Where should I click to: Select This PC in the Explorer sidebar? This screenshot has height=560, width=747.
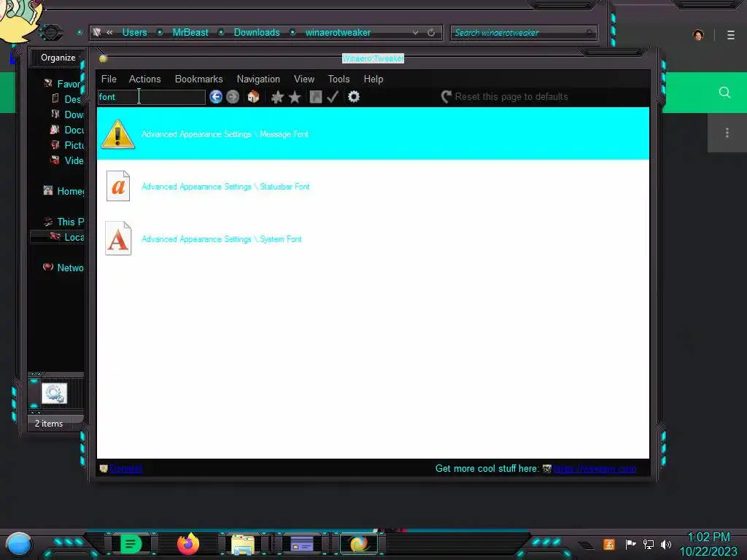pyautogui.click(x=64, y=222)
